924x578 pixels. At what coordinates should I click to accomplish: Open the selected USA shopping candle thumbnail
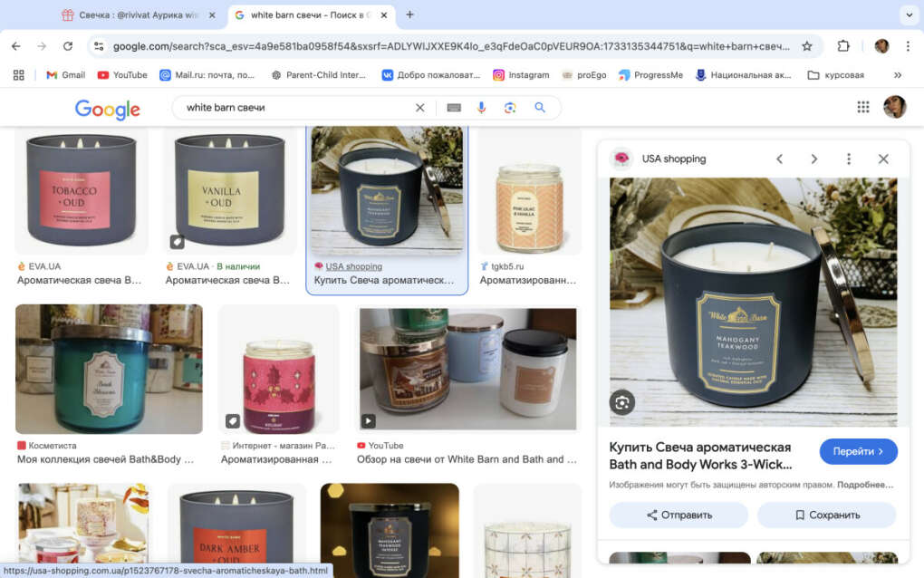tap(387, 190)
